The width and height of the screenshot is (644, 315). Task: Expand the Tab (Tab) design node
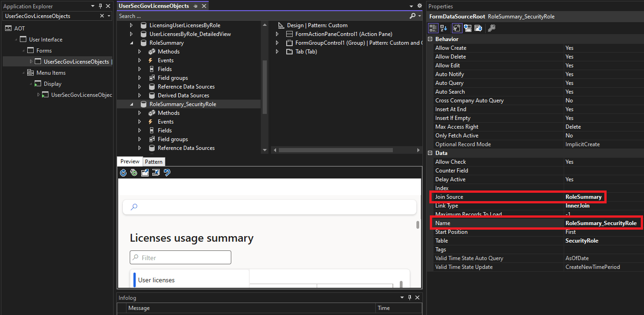[x=277, y=52]
